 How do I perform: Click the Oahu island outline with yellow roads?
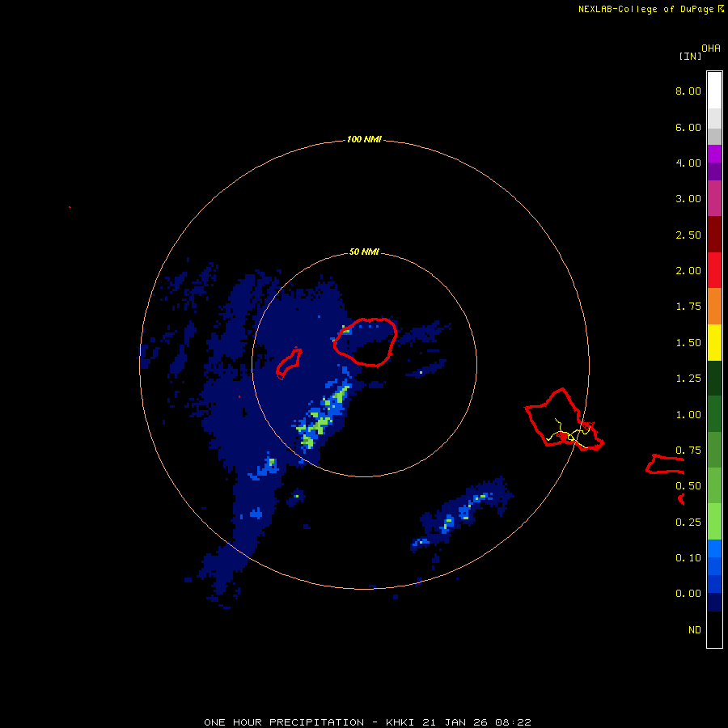pos(564,419)
